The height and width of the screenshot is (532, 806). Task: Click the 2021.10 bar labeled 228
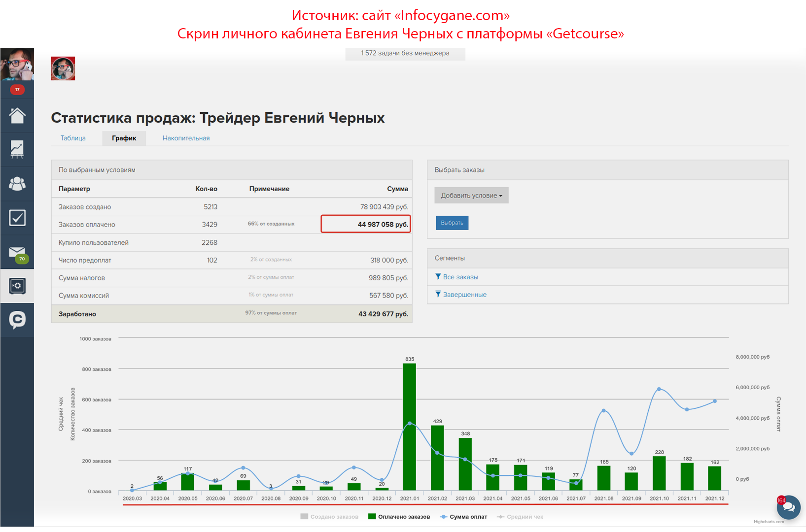659,473
